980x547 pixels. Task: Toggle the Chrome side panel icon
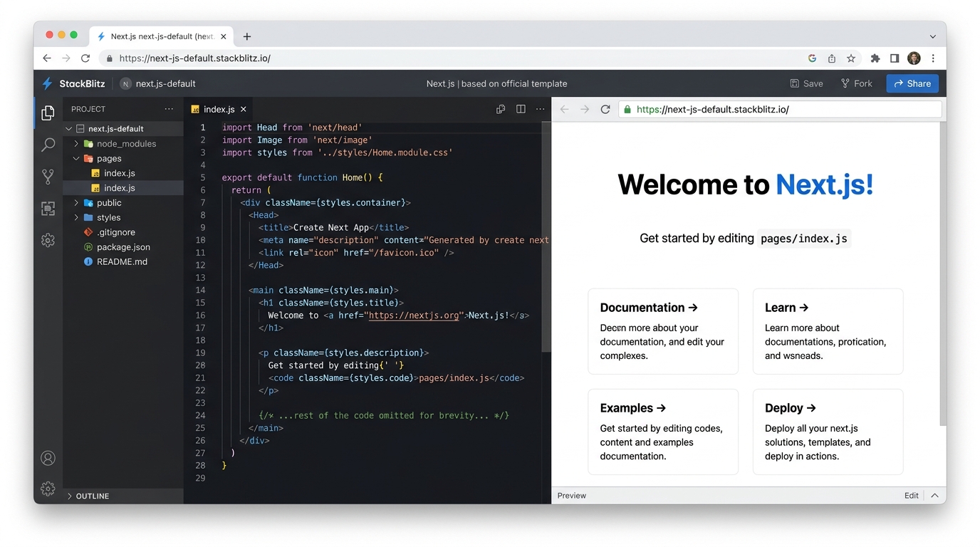point(895,58)
